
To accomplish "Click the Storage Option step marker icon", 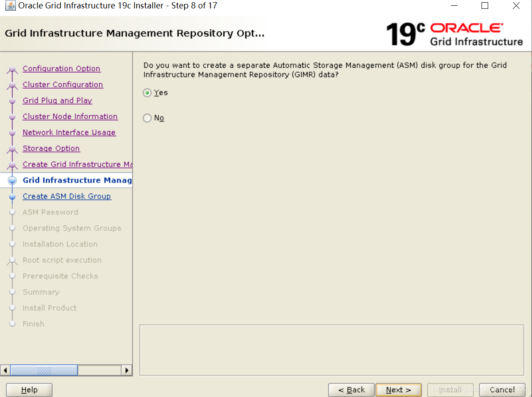I will (12, 149).
